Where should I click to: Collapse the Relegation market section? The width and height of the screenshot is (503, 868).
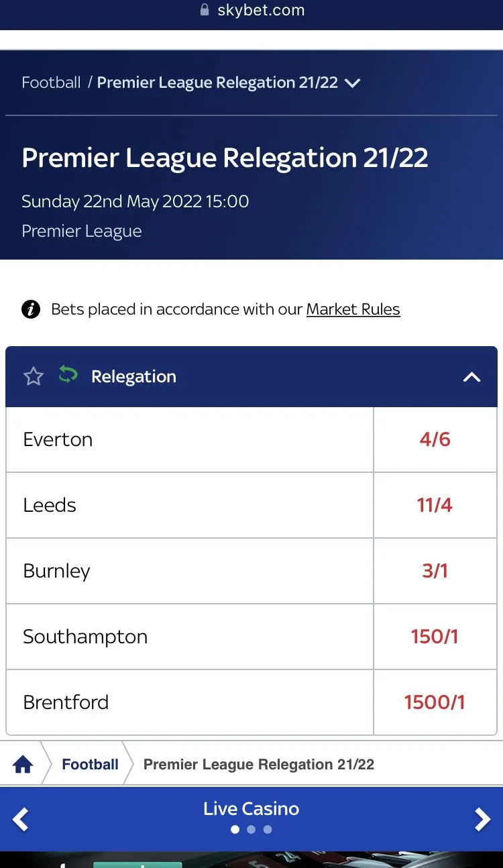(x=471, y=377)
